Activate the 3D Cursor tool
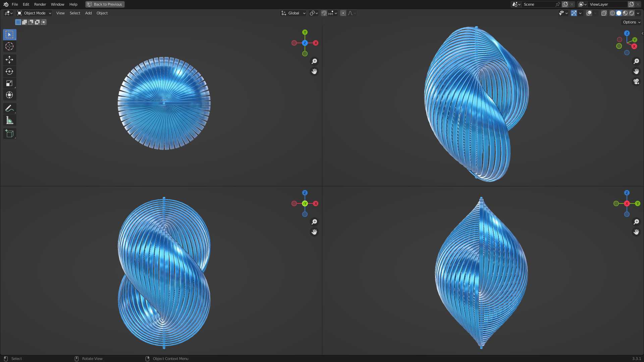644x362 pixels. coord(9,46)
